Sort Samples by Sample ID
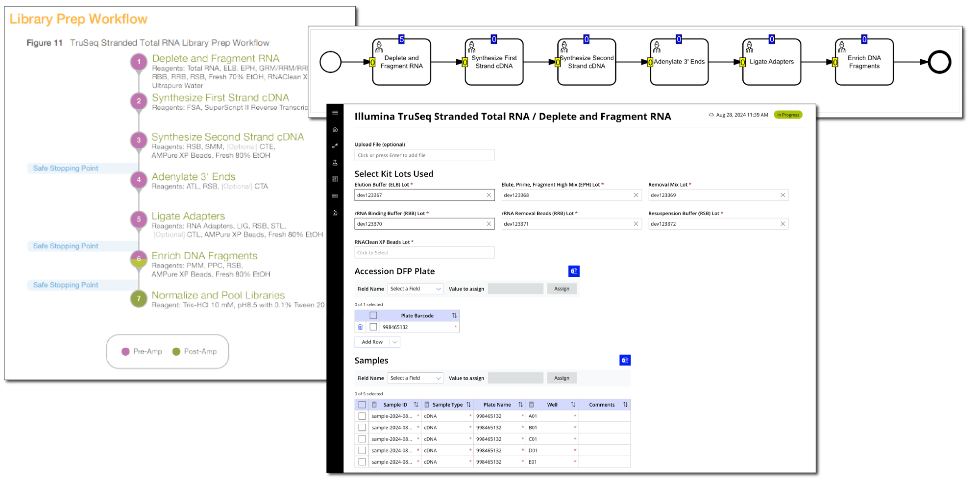The image size is (980, 483). (x=416, y=405)
